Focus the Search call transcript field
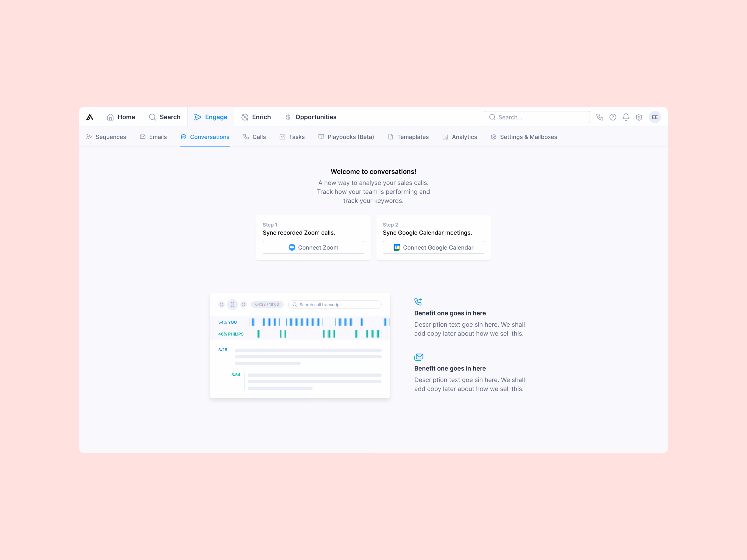The image size is (747, 560). pyautogui.click(x=335, y=304)
